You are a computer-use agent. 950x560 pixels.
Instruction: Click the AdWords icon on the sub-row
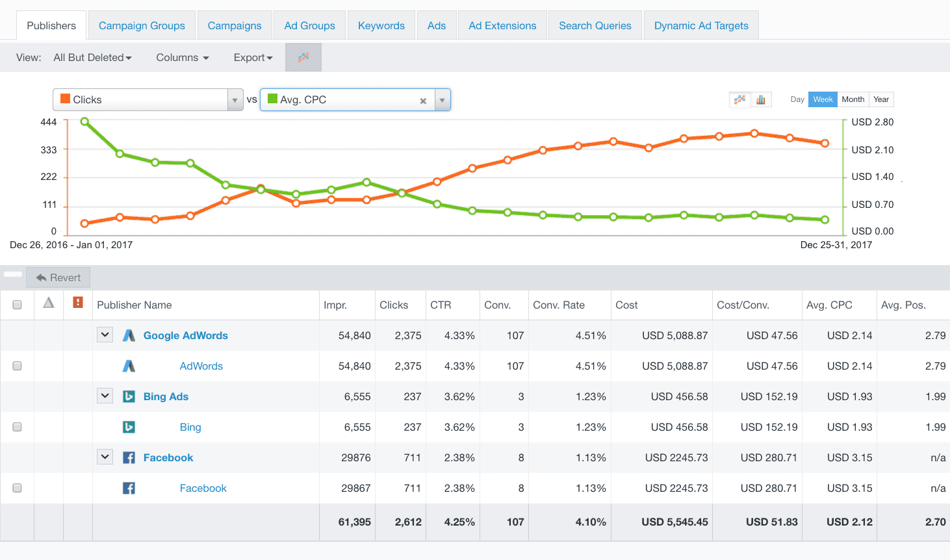(x=129, y=366)
